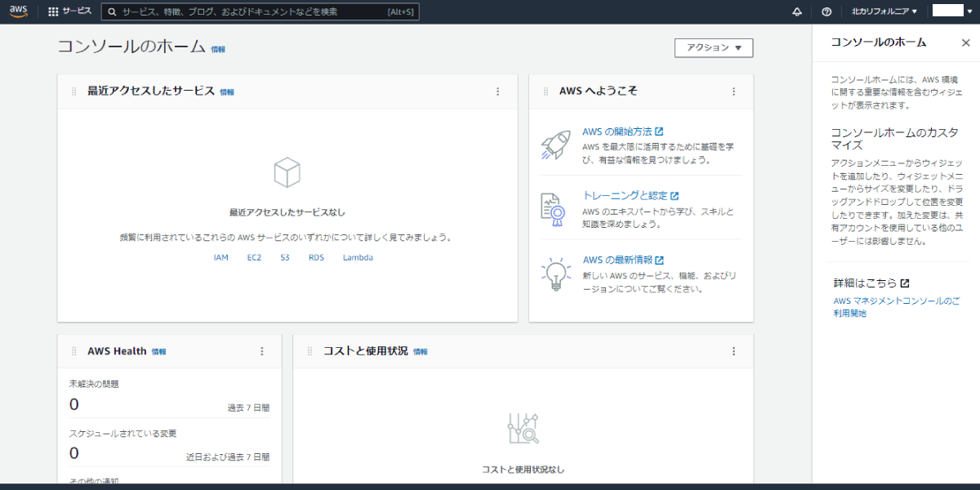Viewport: 980px width, 490px height.
Task: Open the AWS の開始方法 link
Action: pyautogui.click(x=622, y=131)
